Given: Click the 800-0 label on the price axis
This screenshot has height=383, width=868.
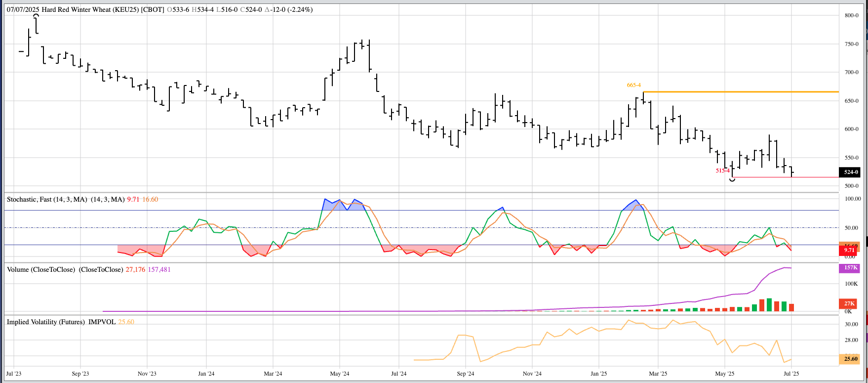Looking at the screenshot, I should point(851,15).
